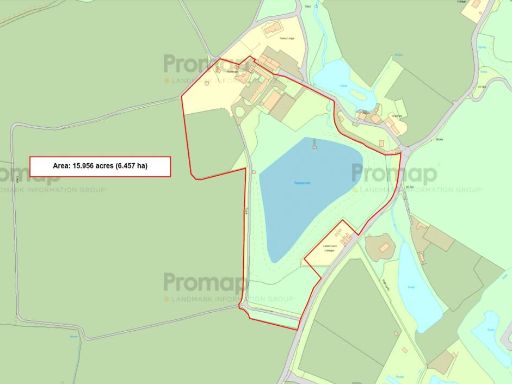Image resolution: width=512 pixels, height=384 pixels.
Task: Click the orange building inside the brown oval plot
Action: [384, 248]
